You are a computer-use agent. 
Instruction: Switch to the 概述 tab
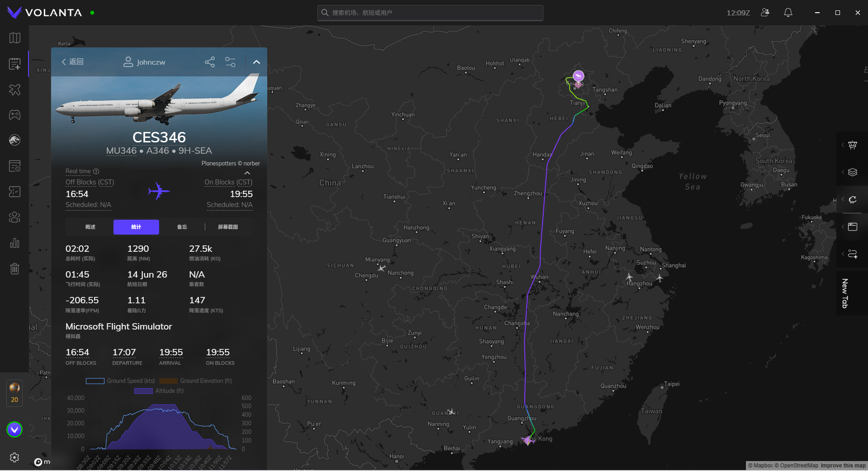pos(90,227)
